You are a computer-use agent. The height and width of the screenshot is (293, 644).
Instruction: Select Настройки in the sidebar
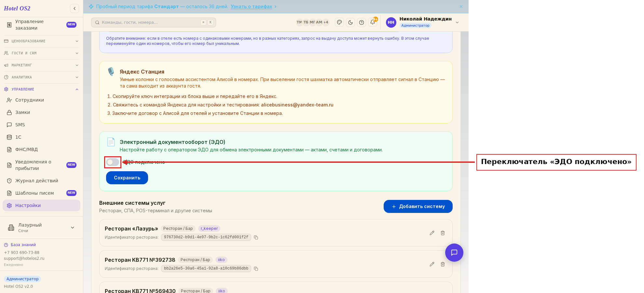coord(41,205)
